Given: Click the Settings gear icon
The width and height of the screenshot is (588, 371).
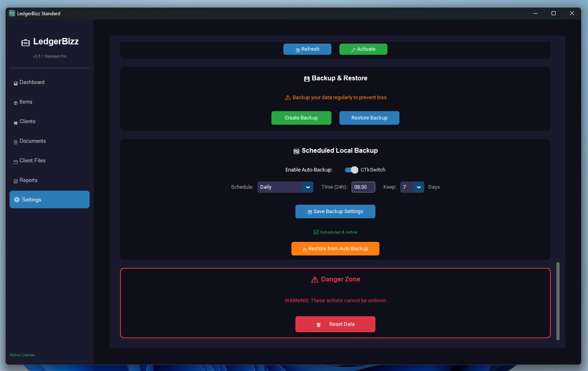Looking at the screenshot, I should click(x=17, y=199).
